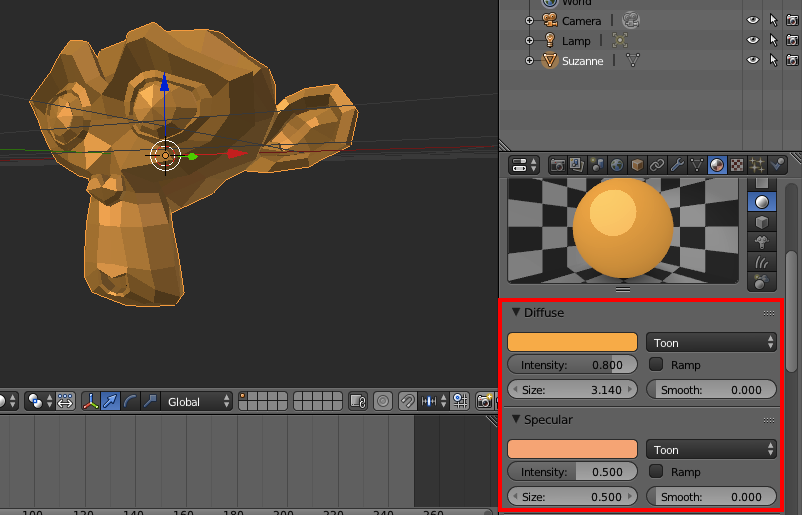This screenshot has width=802, height=515.
Task: Hide the Lamp with its eye icon
Action: [x=752, y=40]
